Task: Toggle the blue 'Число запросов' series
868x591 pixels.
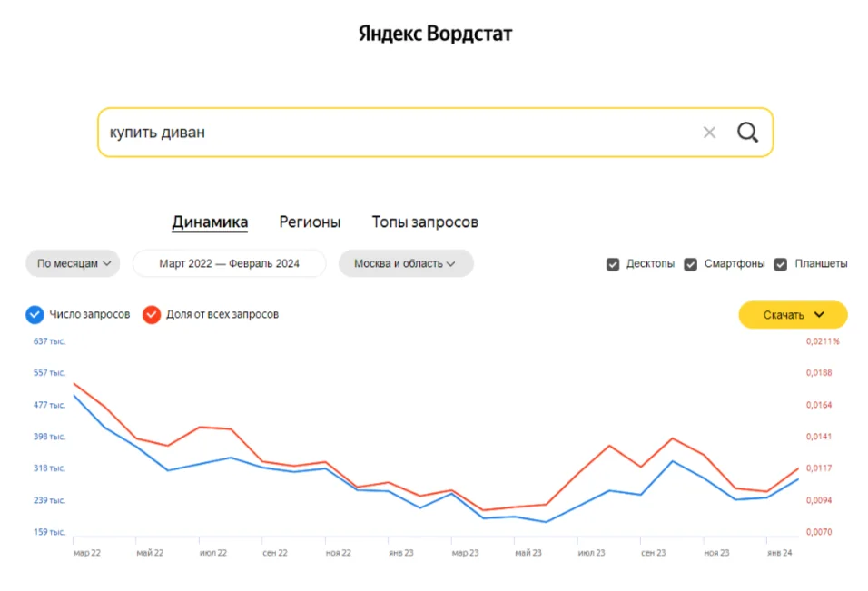Action: pos(35,314)
